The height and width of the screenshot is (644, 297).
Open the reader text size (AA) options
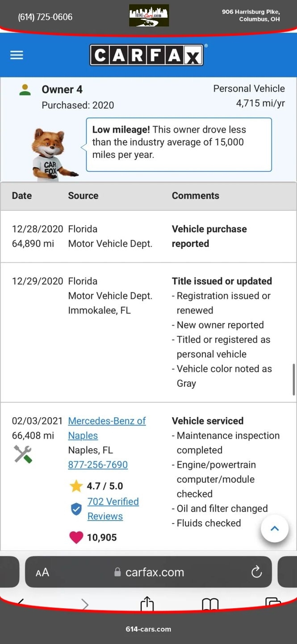42,572
